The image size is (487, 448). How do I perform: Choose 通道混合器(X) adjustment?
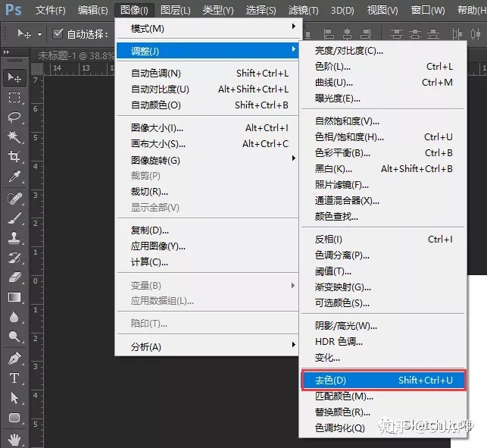[x=383, y=201]
